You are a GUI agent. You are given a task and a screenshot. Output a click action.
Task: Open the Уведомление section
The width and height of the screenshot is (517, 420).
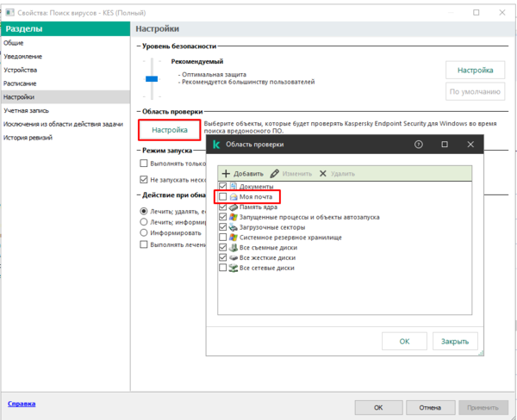(65, 56)
